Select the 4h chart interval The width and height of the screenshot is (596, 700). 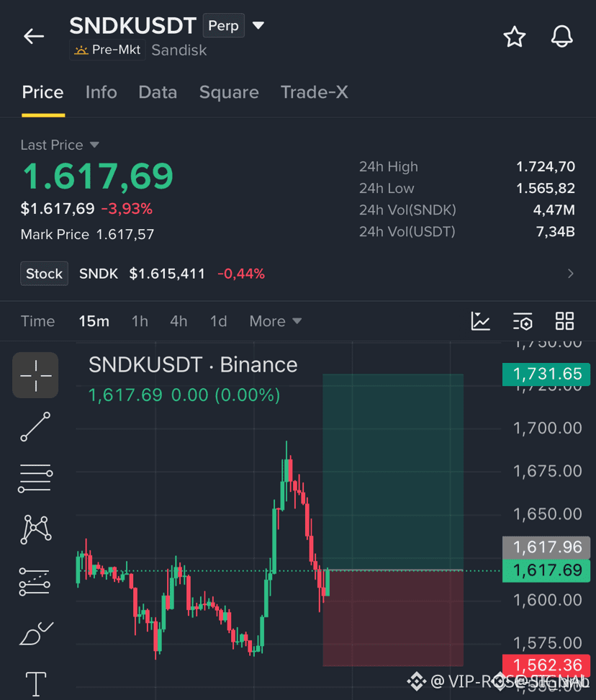coord(179,321)
